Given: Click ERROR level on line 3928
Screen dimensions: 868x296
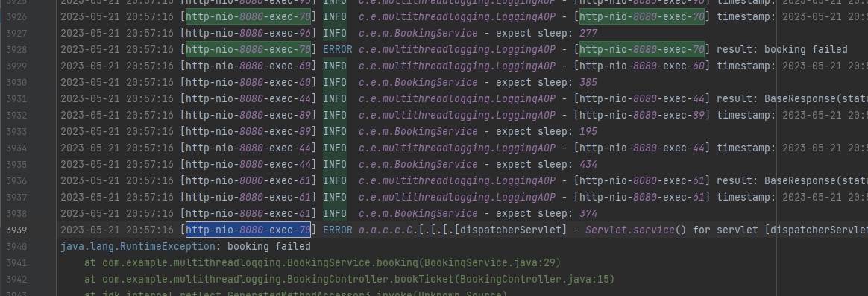Looking at the screenshot, I should (x=338, y=50).
